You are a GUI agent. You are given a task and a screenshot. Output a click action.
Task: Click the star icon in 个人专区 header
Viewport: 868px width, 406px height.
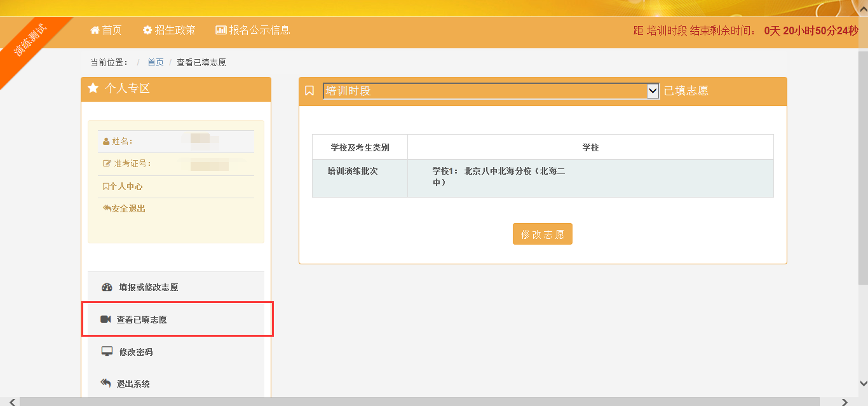pyautogui.click(x=93, y=88)
